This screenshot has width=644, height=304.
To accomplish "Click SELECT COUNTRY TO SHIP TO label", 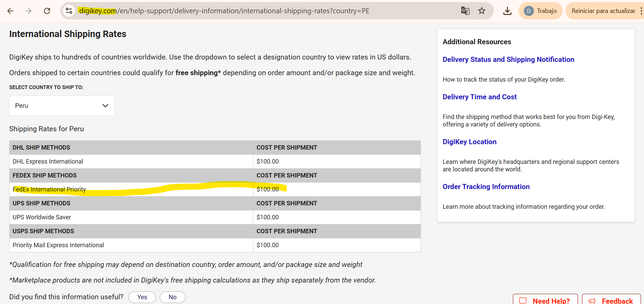I will tap(46, 87).
